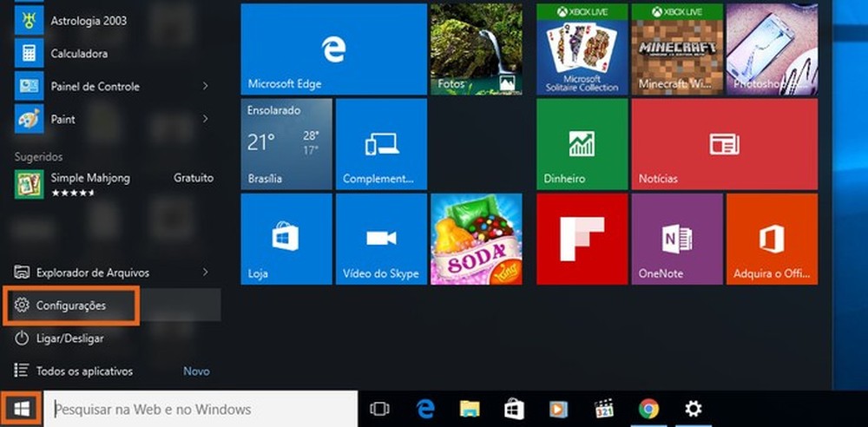868x427 pixels.
Task: Click the Windows Start button
Action: (22, 410)
